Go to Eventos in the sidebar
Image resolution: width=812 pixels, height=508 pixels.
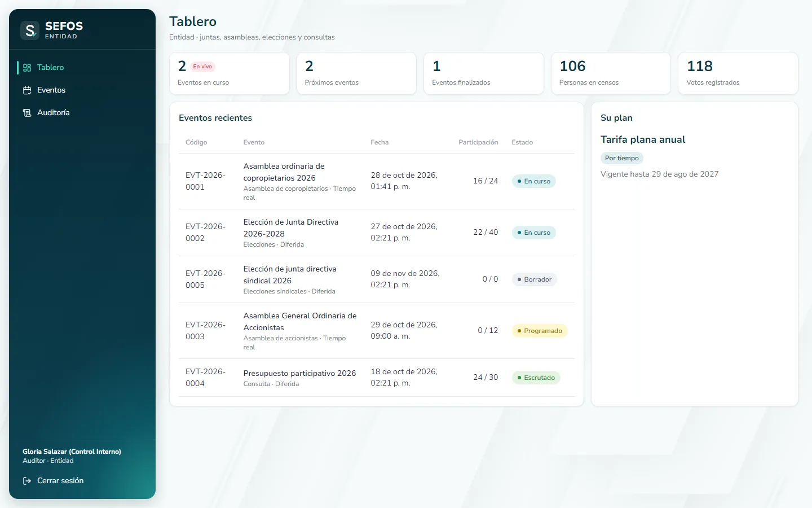[x=82, y=90]
